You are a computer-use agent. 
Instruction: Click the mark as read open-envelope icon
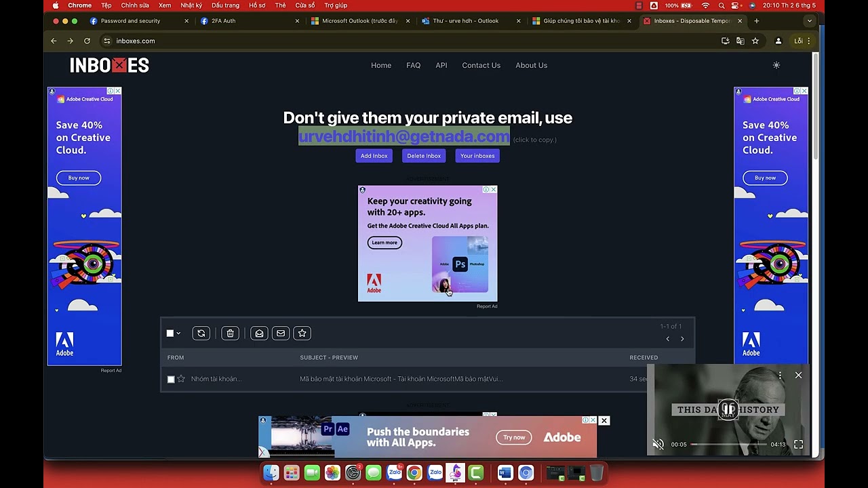259,333
